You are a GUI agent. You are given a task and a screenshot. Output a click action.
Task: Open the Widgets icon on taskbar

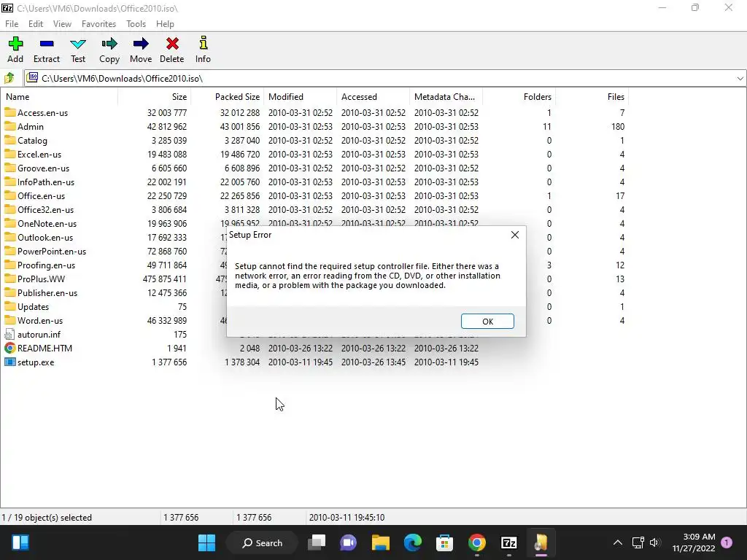20,542
